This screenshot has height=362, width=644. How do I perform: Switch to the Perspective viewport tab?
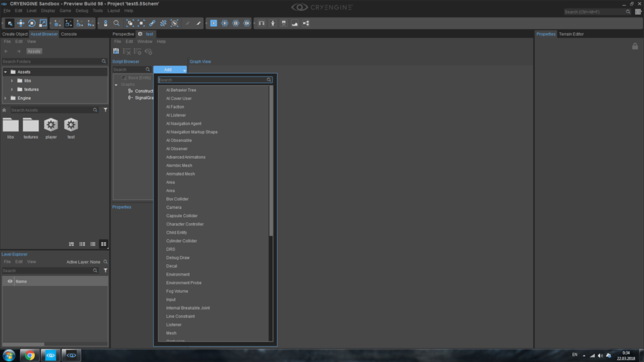point(123,34)
